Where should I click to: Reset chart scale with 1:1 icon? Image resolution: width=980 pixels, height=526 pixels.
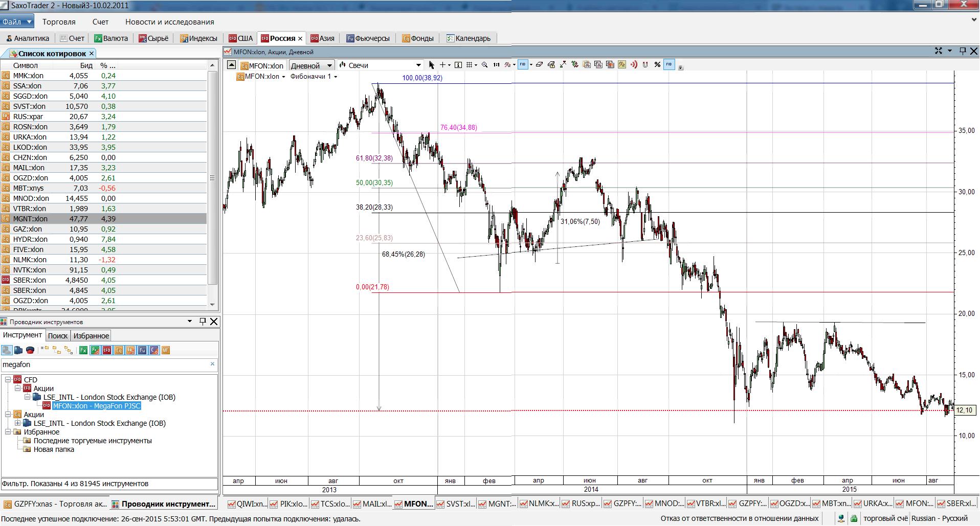coord(496,65)
